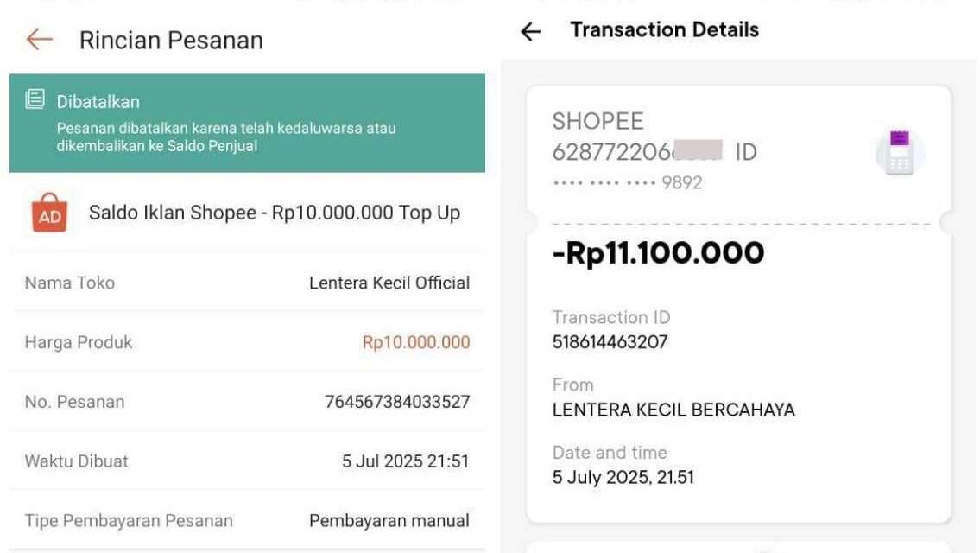Tap the payment terminal icon on the SHOPEE card
This screenshot has width=980, height=553.
coord(900,152)
